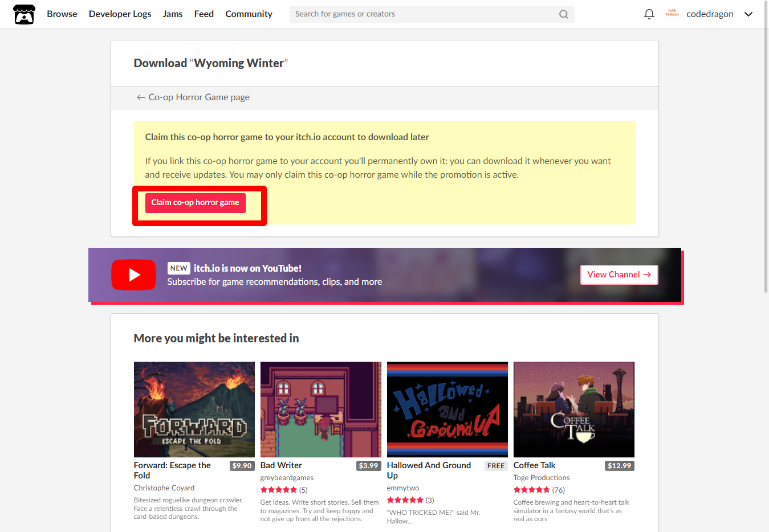Visit author greybeardgames

point(287,478)
